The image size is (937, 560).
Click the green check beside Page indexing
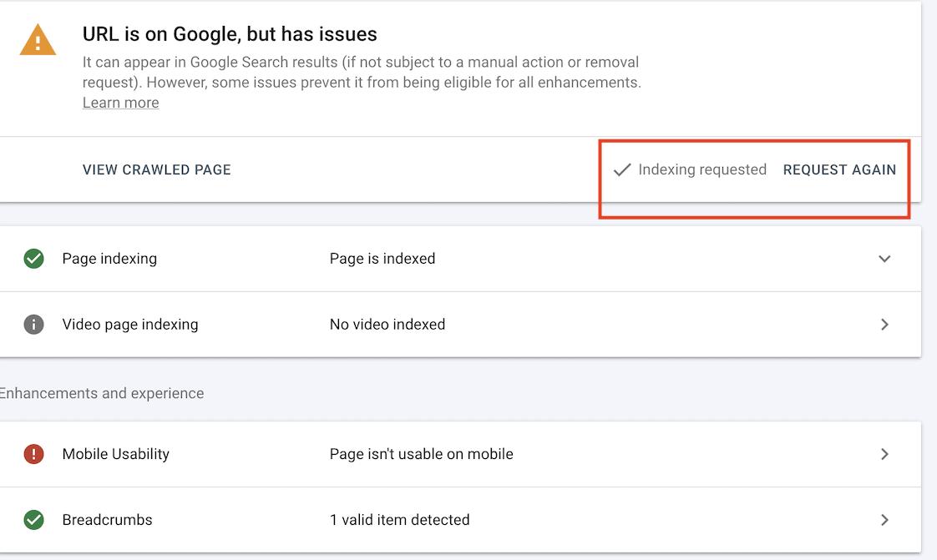[34, 259]
